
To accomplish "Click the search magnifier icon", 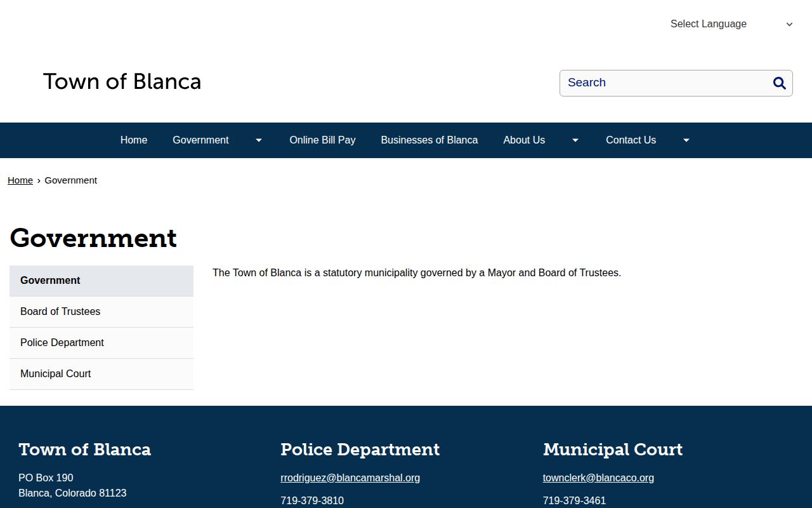I will point(780,83).
